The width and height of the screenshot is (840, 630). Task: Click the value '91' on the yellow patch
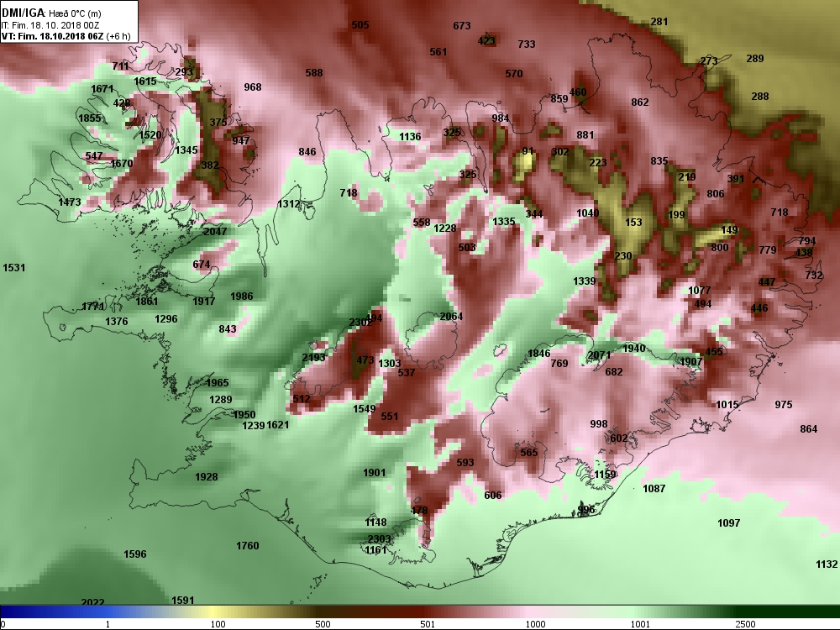click(528, 151)
